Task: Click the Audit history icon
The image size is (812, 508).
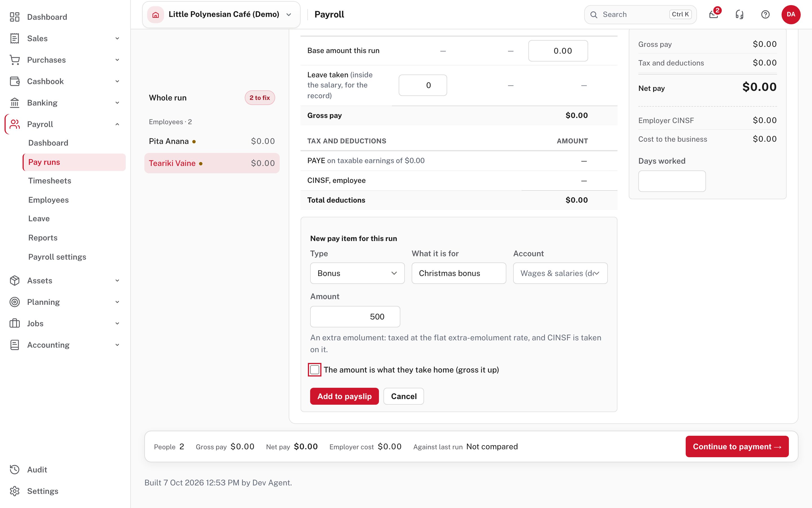Action: click(x=14, y=470)
